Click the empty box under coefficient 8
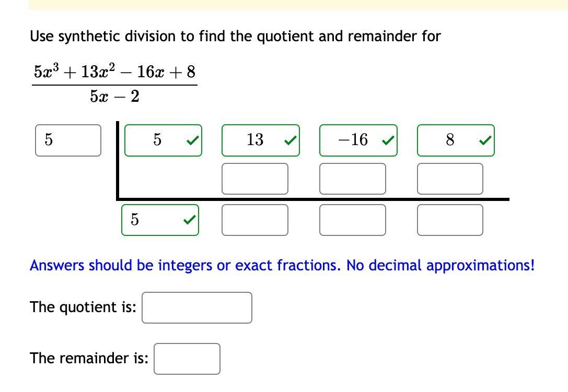Viewport: 568px width, 392px height. [450, 179]
